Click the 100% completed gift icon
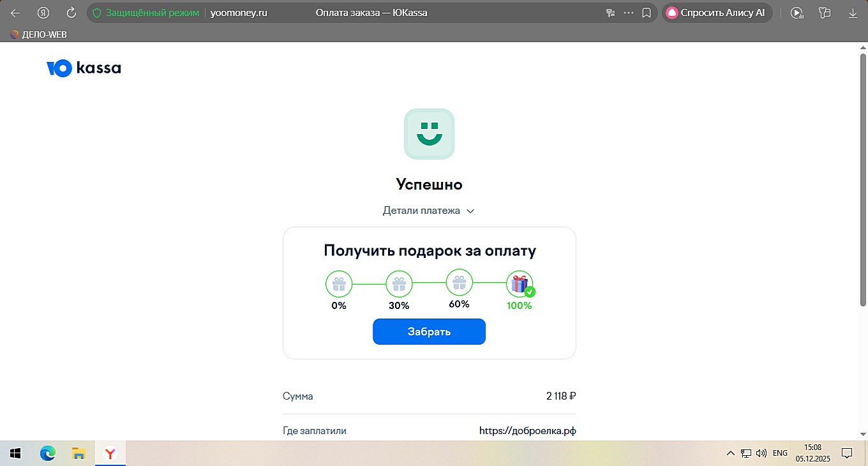The image size is (868, 466). [x=520, y=284]
